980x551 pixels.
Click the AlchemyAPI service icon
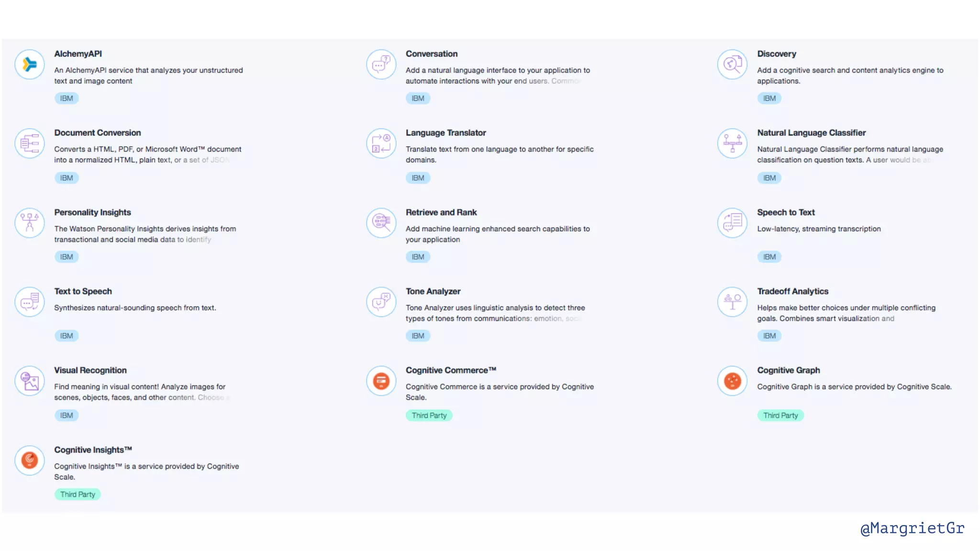click(30, 64)
